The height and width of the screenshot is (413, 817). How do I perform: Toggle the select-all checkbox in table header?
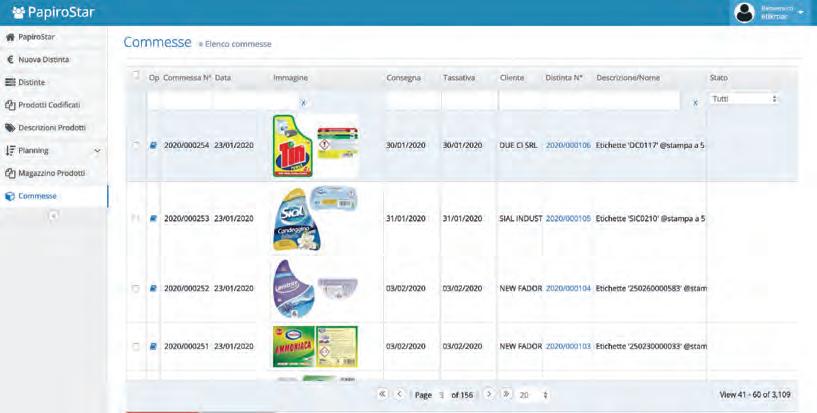(136, 76)
